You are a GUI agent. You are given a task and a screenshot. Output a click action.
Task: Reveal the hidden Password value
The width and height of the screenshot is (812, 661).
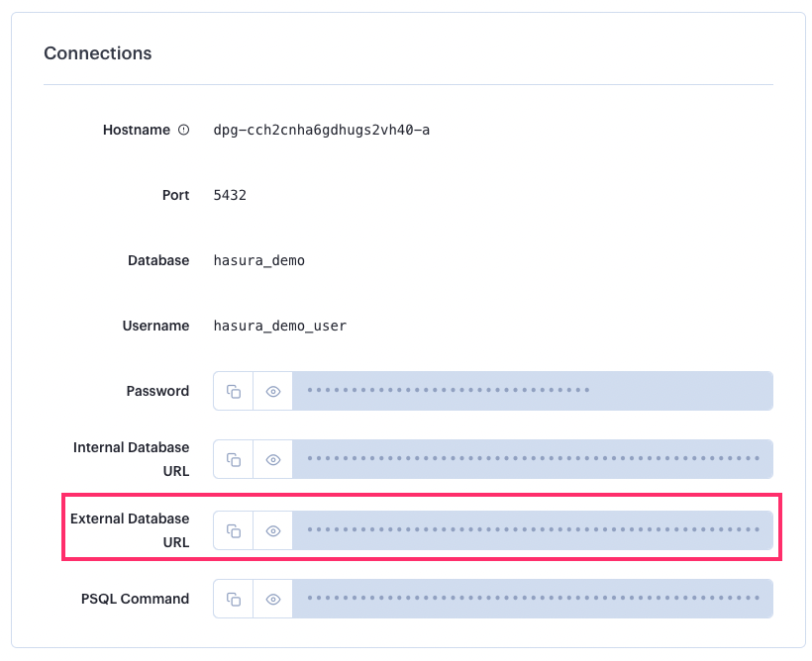point(273,391)
